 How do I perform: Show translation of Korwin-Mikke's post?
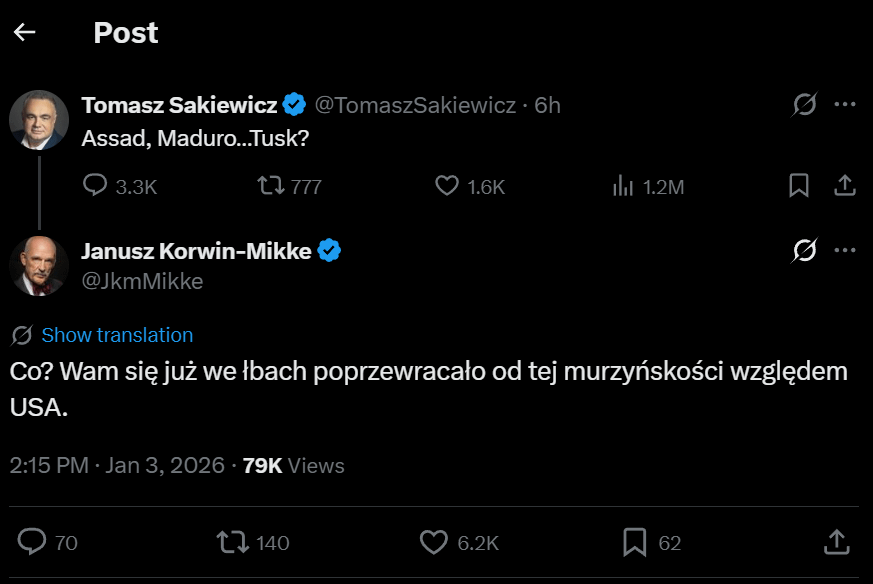(117, 335)
